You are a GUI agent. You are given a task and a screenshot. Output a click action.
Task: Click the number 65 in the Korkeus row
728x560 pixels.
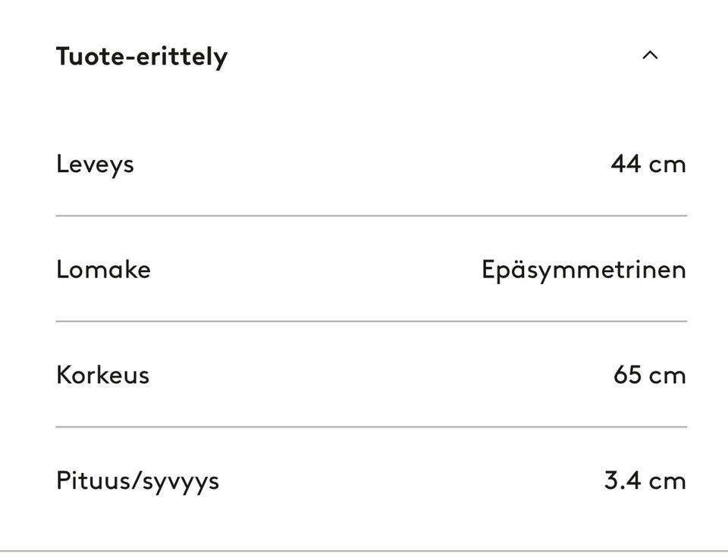627,375
